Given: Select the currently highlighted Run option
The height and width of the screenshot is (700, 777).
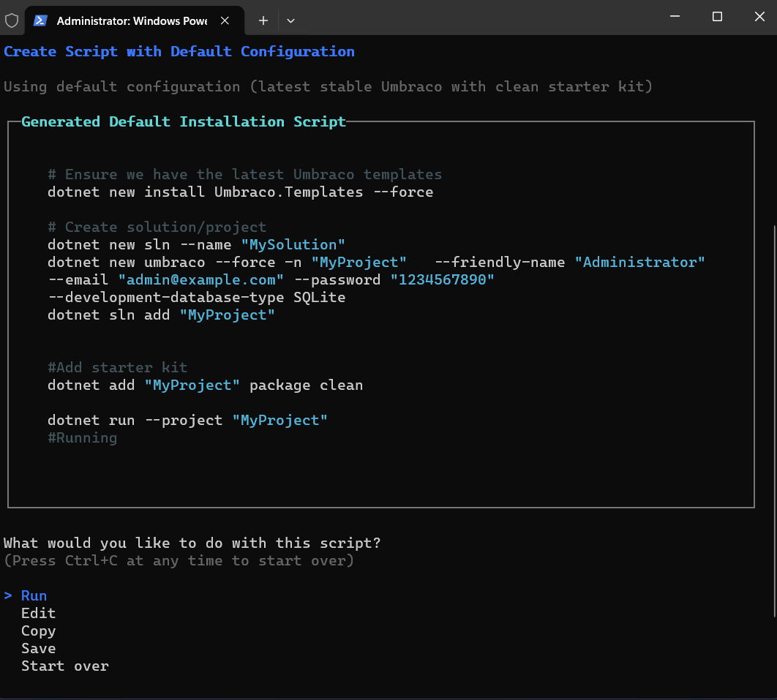Looking at the screenshot, I should click(x=34, y=595).
